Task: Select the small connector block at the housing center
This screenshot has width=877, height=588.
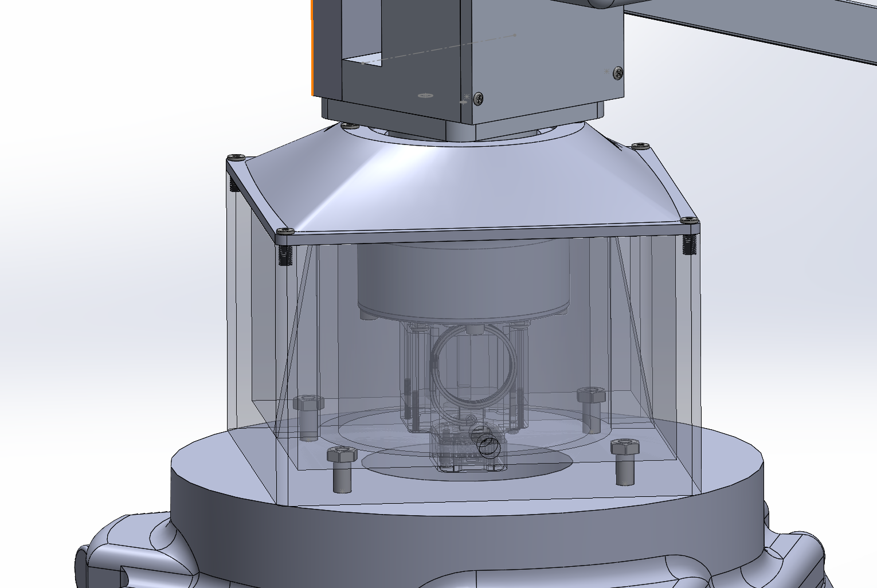Action: pos(468,447)
